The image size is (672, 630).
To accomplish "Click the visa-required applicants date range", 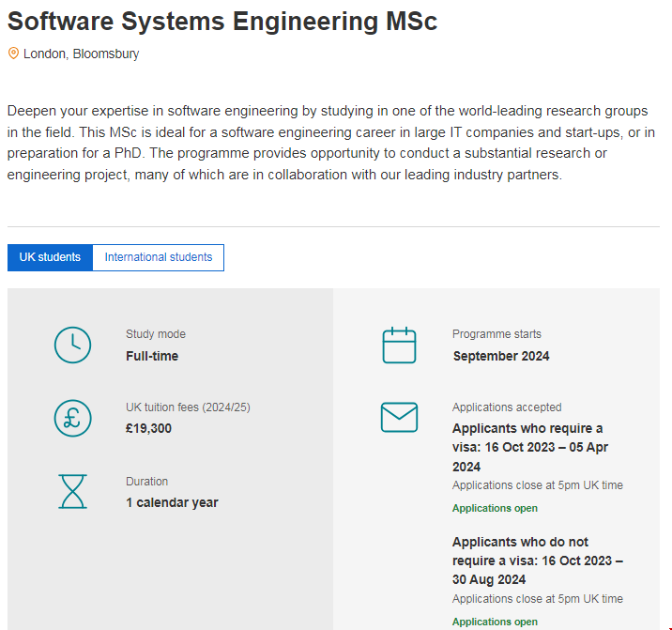I will click(529, 447).
